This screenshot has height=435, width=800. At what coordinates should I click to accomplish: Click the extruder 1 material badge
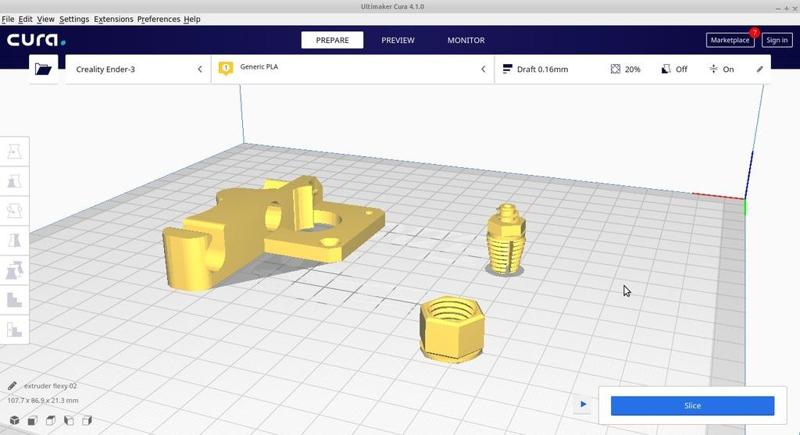226,68
